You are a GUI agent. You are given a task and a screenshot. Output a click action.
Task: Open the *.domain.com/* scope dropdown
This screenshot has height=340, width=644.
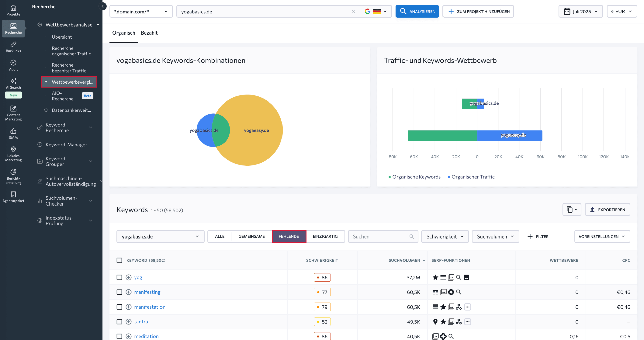(x=141, y=11)
